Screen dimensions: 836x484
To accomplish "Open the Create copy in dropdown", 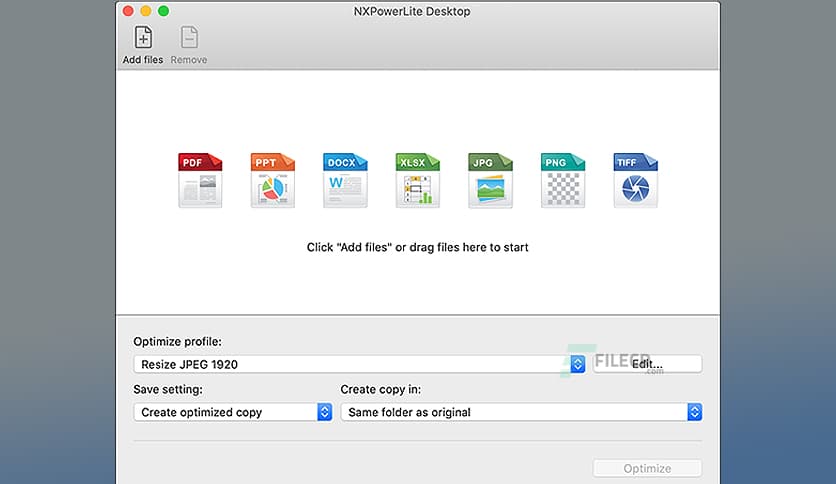I will [521, 412].
